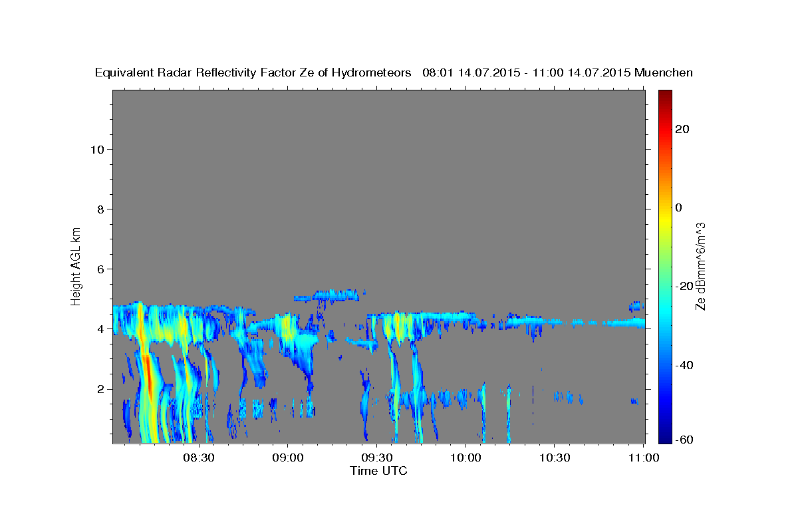Click the colorbar label '-40'
Viewport: 798px width, 532px height.
(684, 364)
